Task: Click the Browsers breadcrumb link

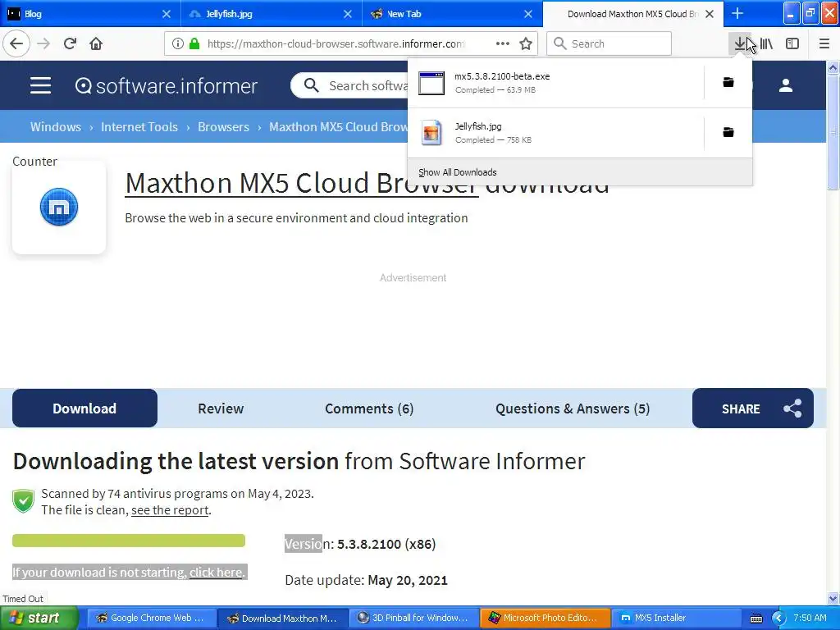Action: (223, 127)
